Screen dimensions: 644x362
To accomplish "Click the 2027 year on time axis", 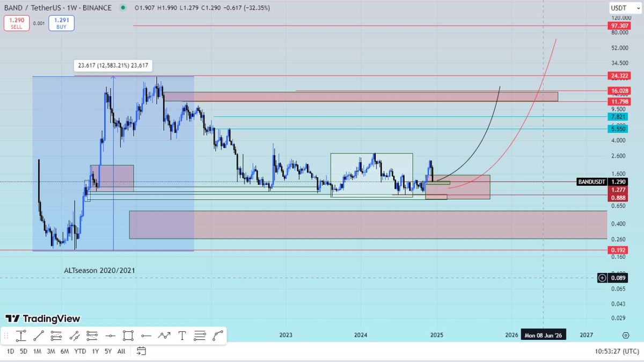I will coord(587,335).
